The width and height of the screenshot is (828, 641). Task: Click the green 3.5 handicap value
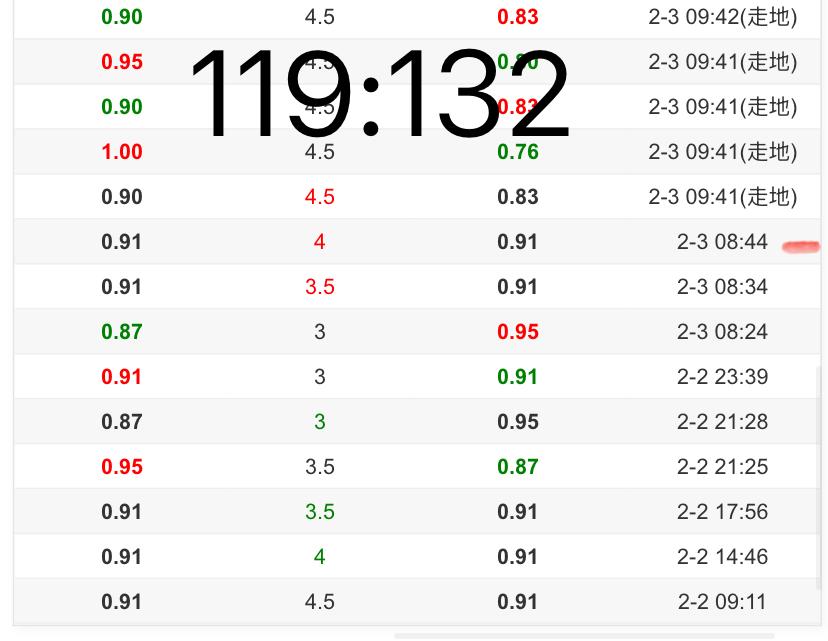[319, 512]
